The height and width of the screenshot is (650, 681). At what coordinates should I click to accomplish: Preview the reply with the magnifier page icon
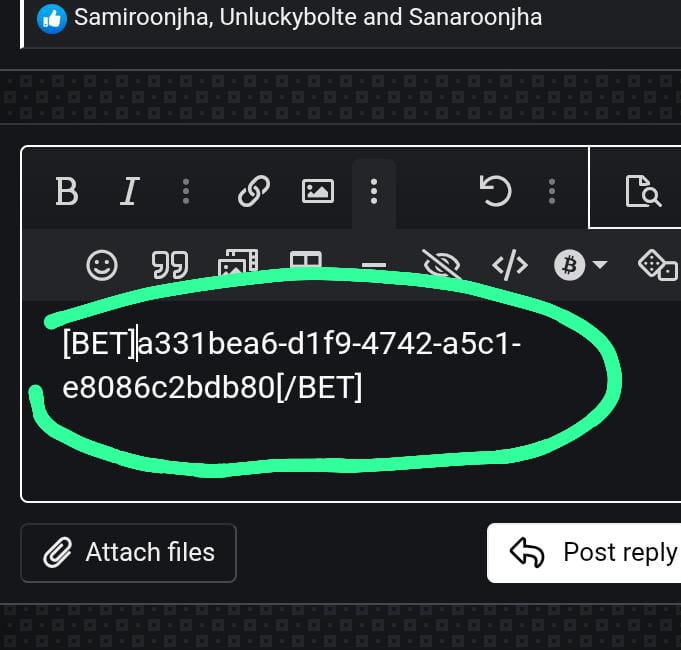(x=643, y=191)
